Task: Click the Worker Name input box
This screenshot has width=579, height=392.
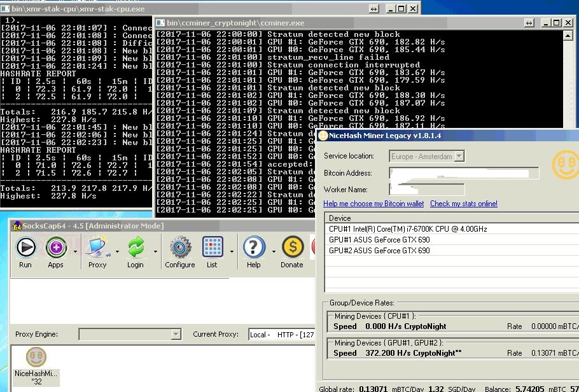Action: point(428,190)
